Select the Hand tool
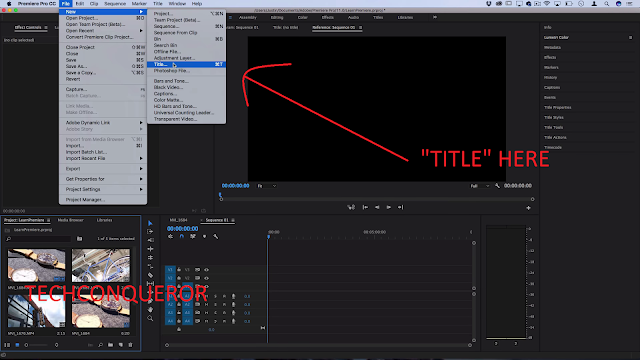 pyautogui.click(x=150, y=309)
